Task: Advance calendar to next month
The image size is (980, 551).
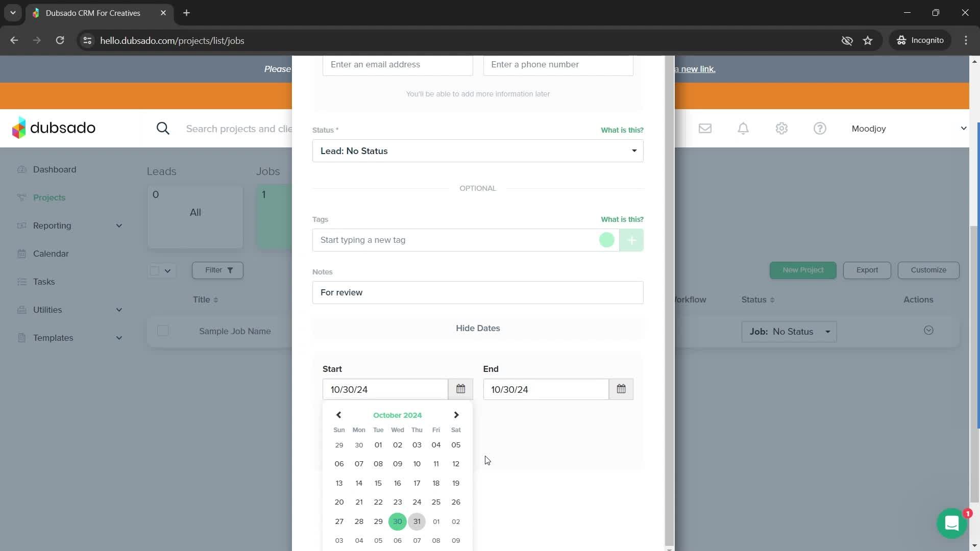Action: [456, 415]
